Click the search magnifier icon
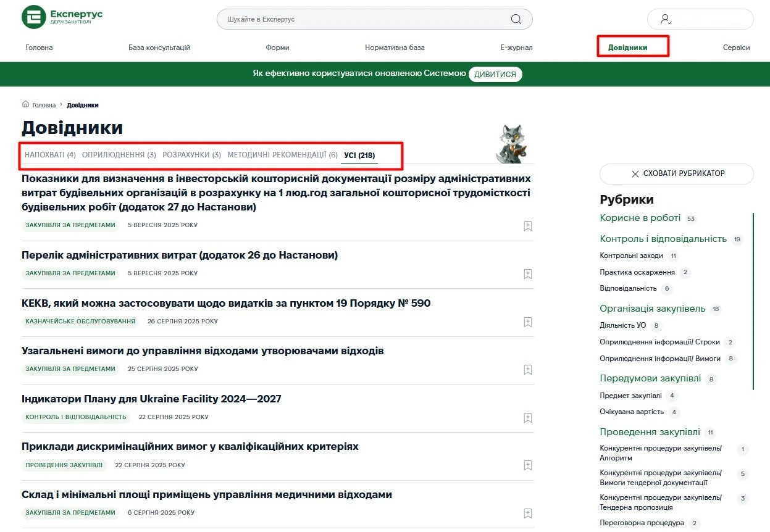 (x=516, y=19)
